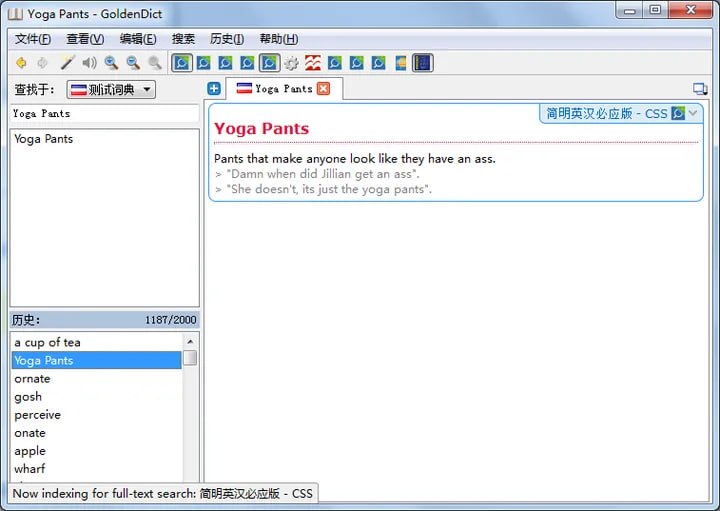Click the red wave dictionary icon
The width and height of the screenshot is (720, 511).
313,63
